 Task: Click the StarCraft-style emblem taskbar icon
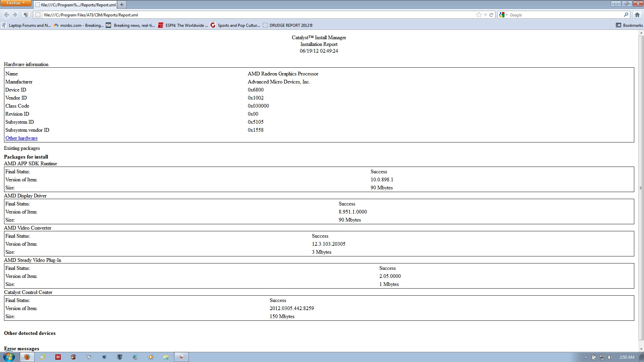pyautogui.click(x=120, y=357)
